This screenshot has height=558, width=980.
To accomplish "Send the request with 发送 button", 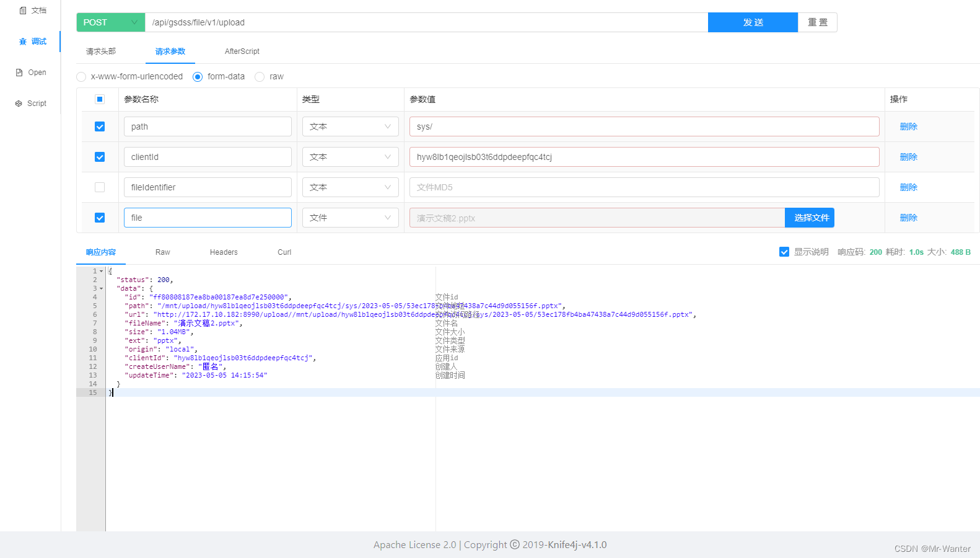I will pos(753,22).
